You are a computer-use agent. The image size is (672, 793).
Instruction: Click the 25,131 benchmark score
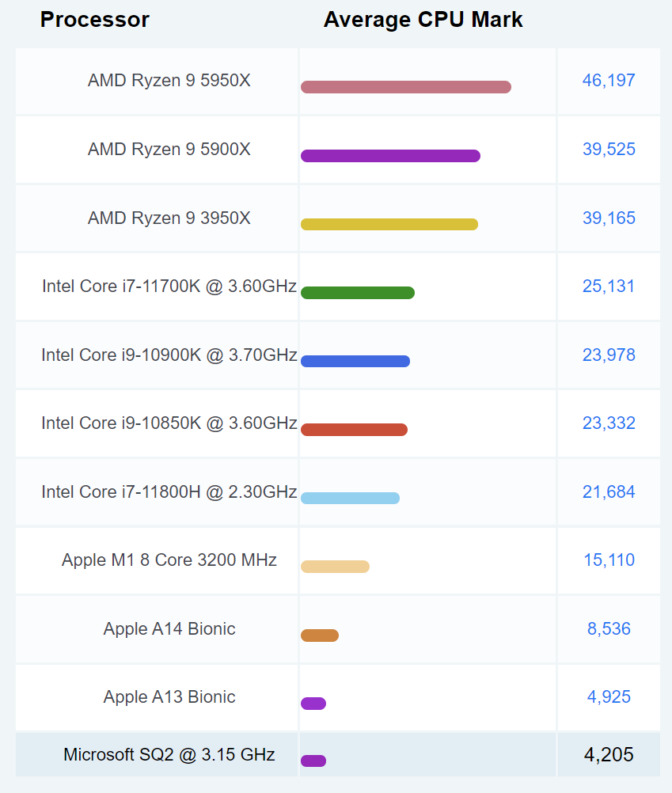[x=609, y=286]
